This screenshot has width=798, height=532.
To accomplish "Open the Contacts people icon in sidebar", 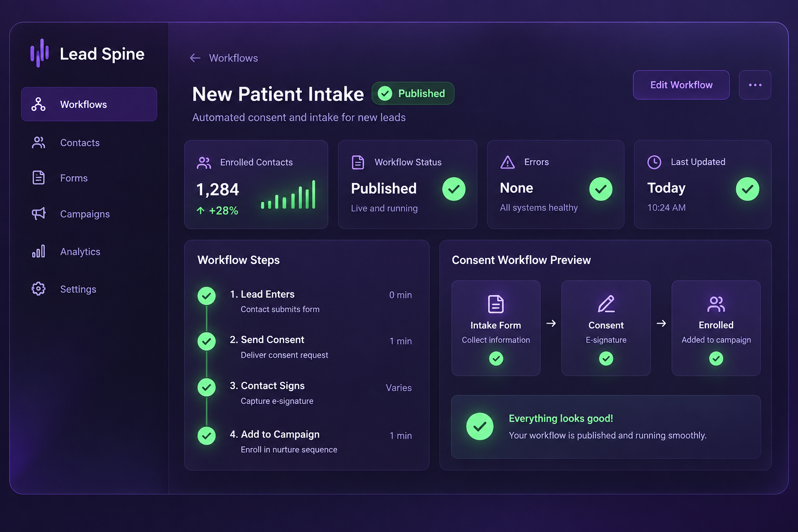I will [38, 142].
